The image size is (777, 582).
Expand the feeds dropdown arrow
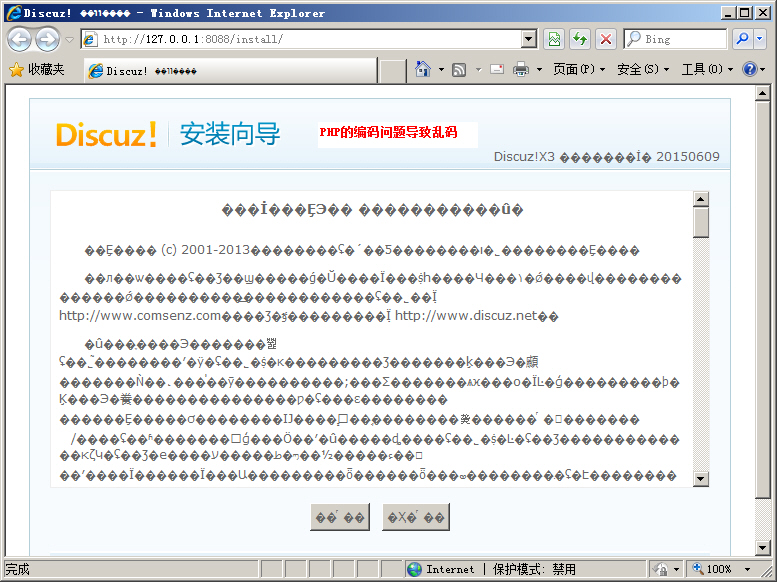478,69
